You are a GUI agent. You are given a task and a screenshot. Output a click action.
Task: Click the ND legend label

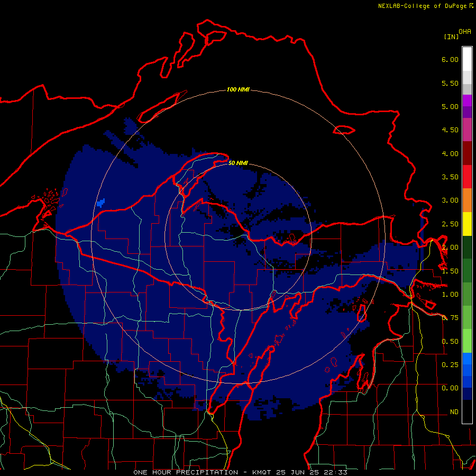(454, 412)
